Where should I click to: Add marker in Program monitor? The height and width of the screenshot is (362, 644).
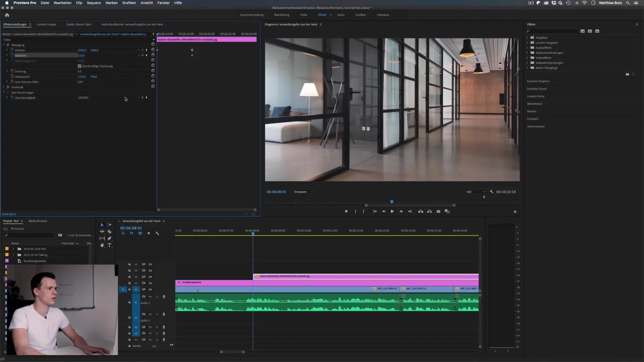click(346, 212)
